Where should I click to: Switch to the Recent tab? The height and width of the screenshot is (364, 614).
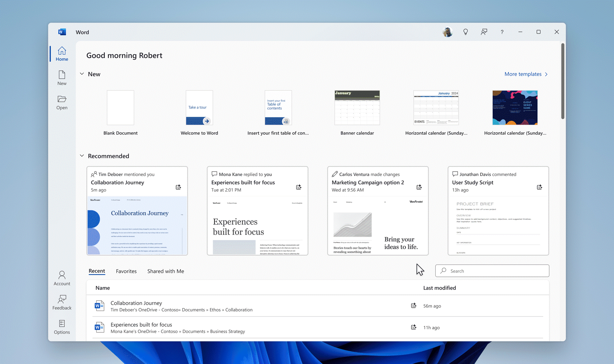(97, 271)
